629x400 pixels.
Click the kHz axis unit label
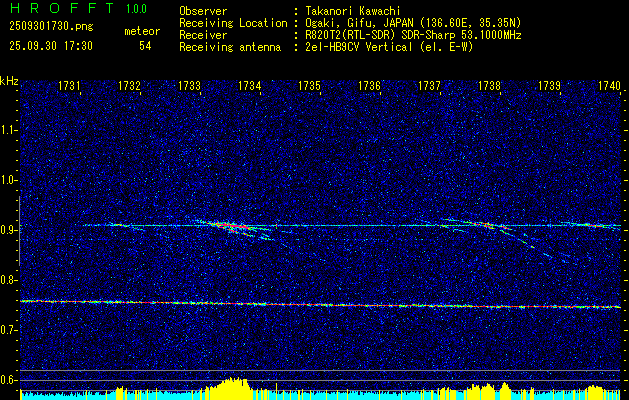pyautogui.click(x=9, y=81)
